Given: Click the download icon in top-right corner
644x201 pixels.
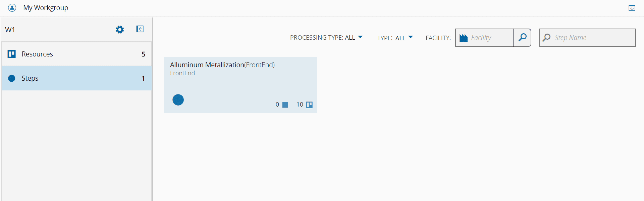Looking at the screenshot, I should 632,8.
